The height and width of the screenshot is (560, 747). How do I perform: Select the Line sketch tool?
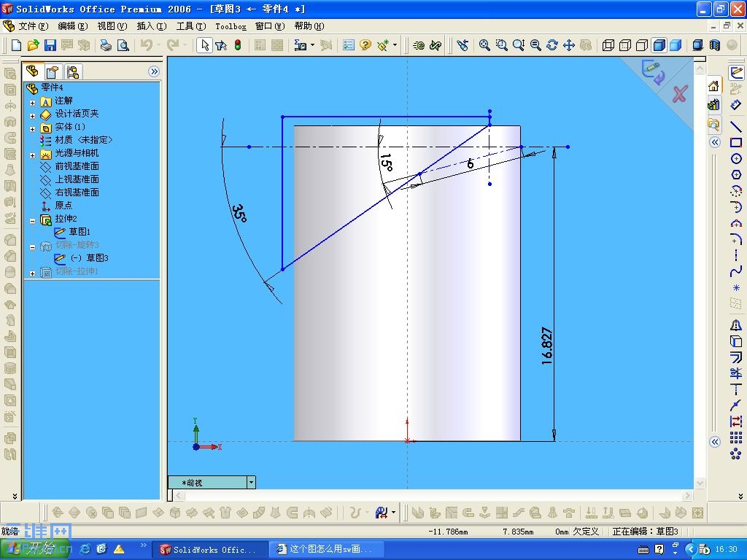[736, 127]
